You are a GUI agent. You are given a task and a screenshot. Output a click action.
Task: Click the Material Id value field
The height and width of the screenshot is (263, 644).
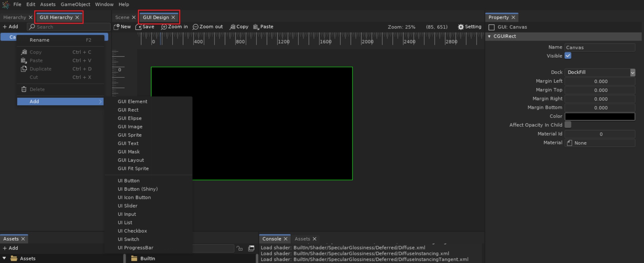click(600, 134)
